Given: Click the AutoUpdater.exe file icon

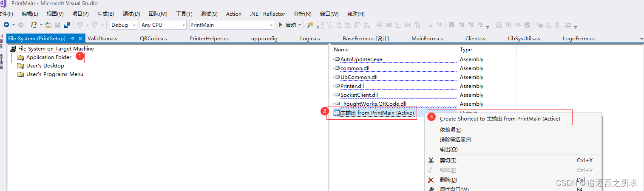Looking at the screenshot, I should 336,59.
